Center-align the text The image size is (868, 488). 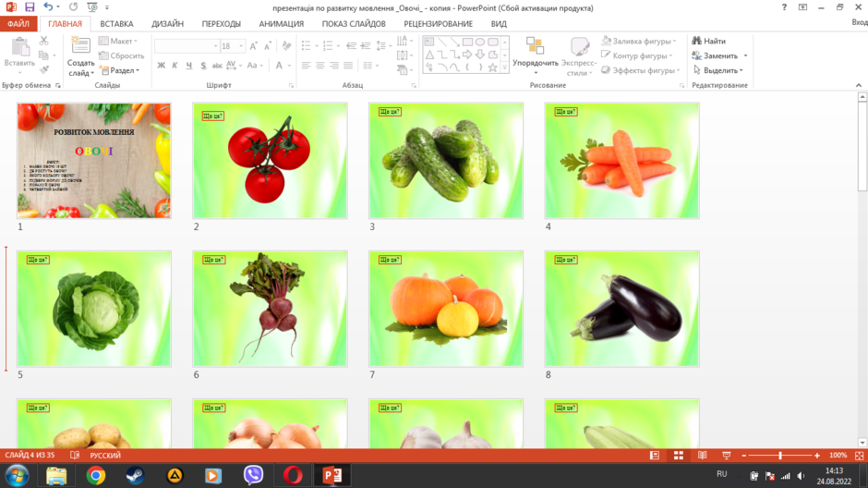point(320,66)
